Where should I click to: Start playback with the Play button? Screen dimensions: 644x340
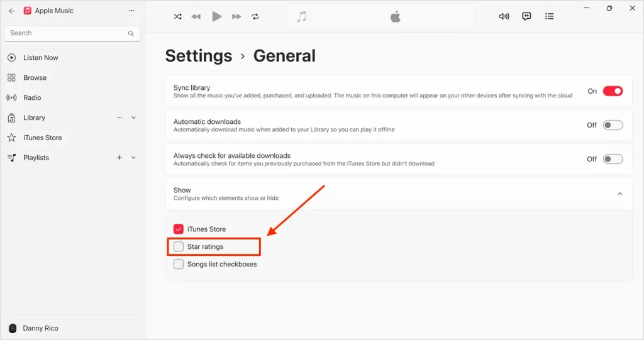216,16
